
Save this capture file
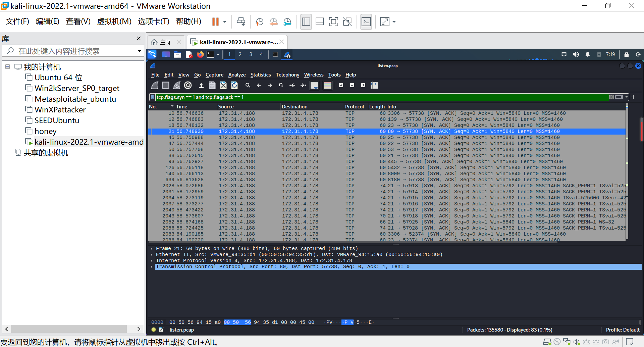212,86
